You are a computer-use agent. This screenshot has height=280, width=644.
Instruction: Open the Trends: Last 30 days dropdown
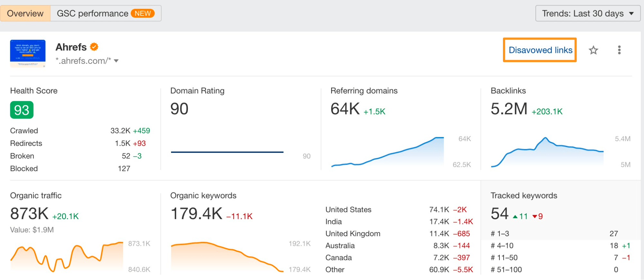tap(588, 14)
